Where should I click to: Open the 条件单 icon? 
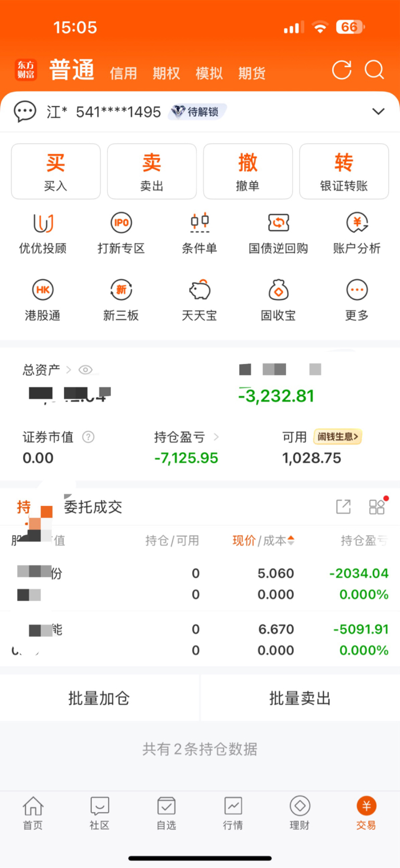point(199,223)
